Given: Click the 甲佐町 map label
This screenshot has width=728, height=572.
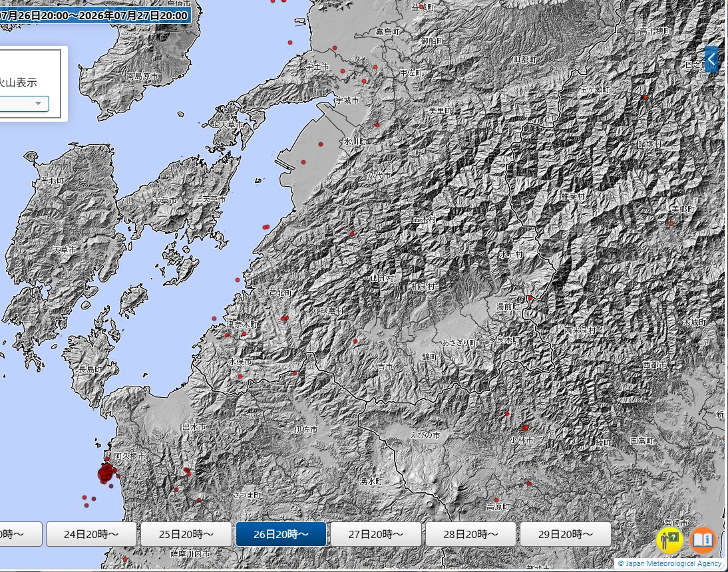Looking at the screenshot, I should 411,73.
